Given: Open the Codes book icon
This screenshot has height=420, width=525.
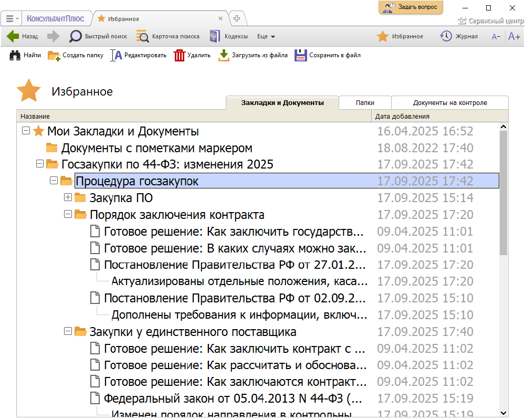Looking at the screenshot, I should point(214,36).
